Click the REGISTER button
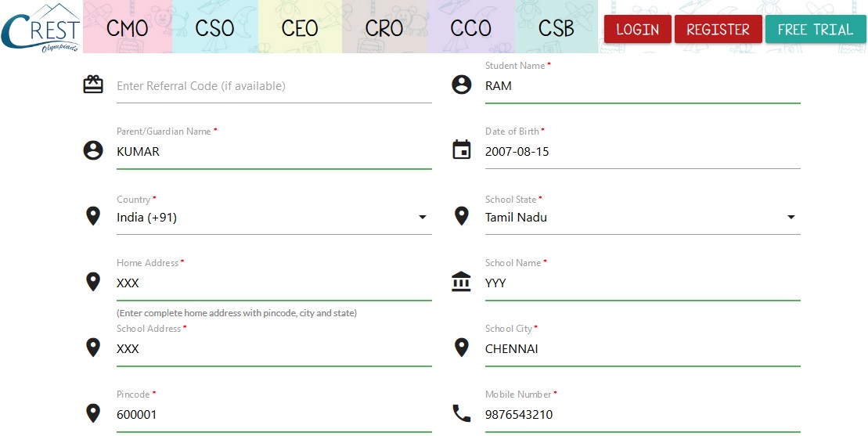This screenshot has width=868, height=436. (718, 30)
